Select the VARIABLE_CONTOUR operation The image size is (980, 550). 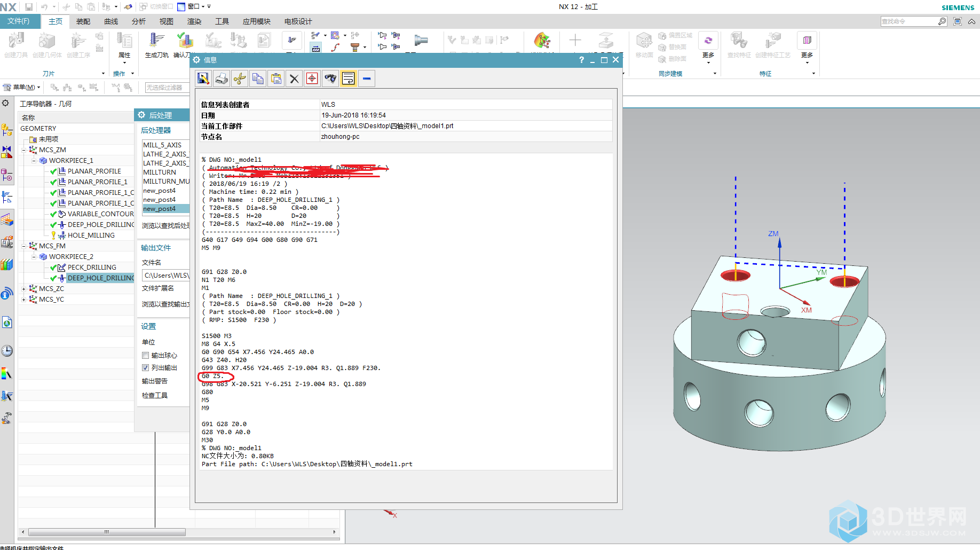click(x=100, y=214)
